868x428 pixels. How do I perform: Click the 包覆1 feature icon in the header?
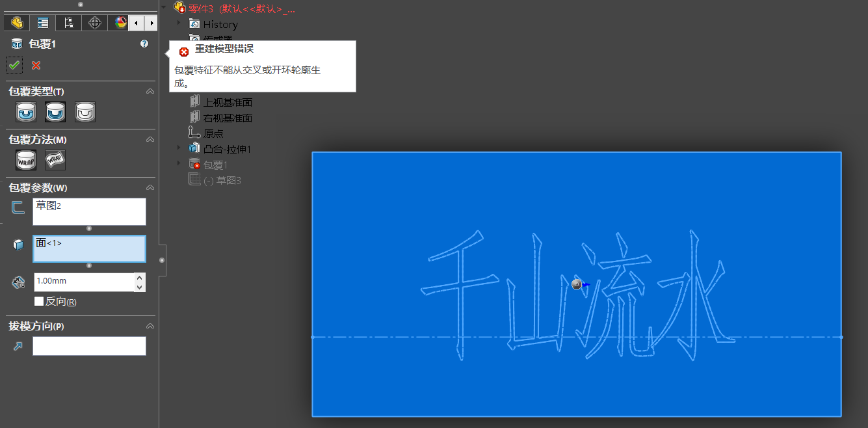(17, 44)
